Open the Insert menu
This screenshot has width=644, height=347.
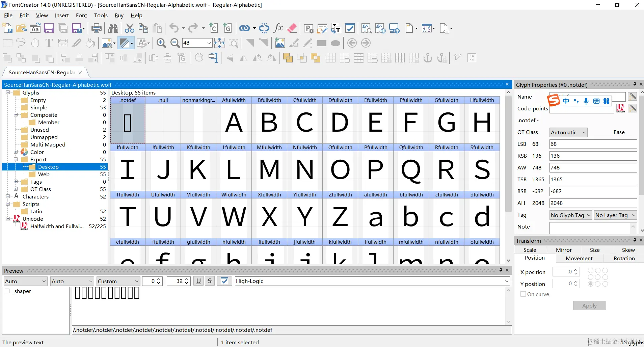62,15
